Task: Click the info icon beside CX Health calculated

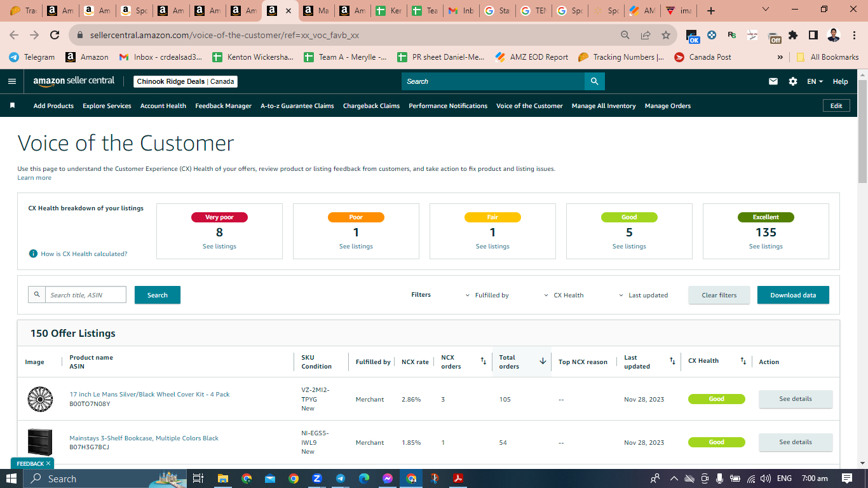Action: tap(33, 254)
